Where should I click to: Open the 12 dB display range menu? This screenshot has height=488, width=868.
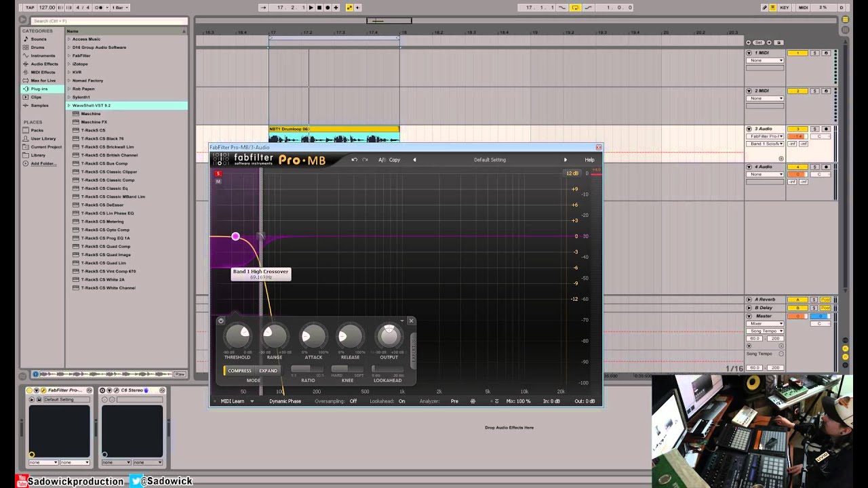tap(572, 174)
